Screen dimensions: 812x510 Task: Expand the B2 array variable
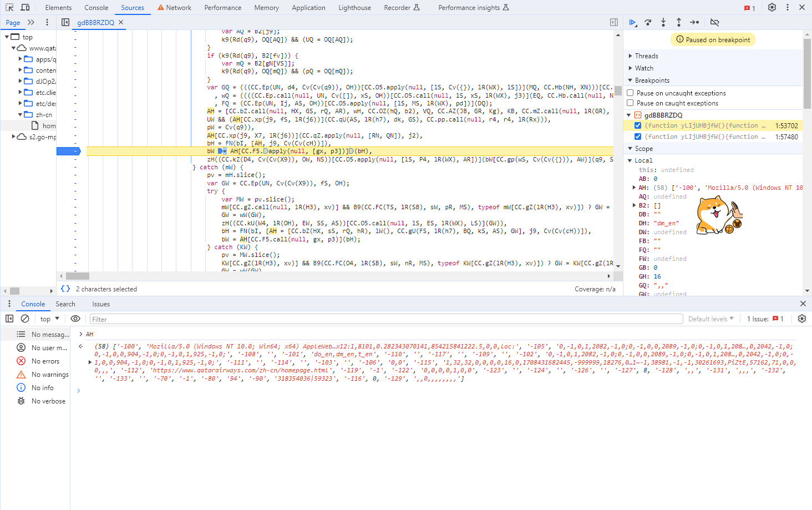634,205
